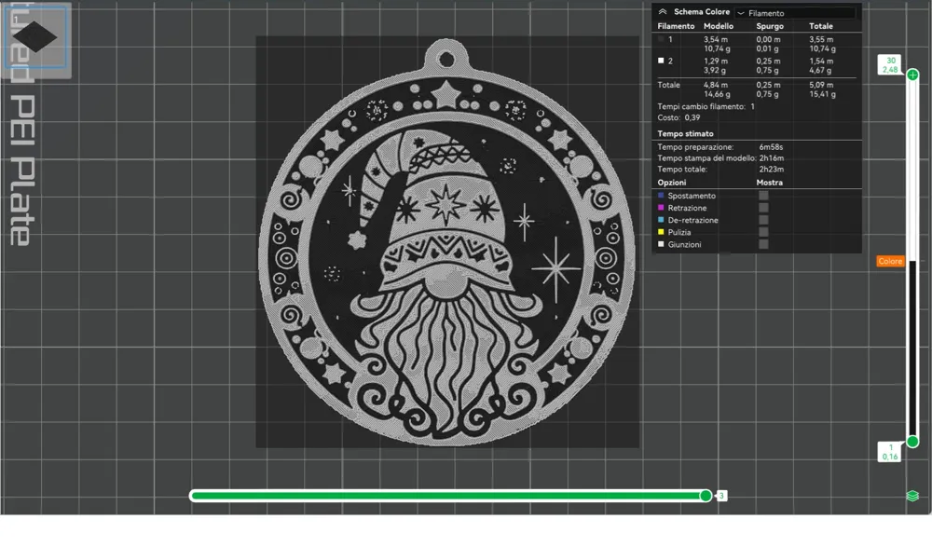Open the Filamento color scheme dropdown

click(x=795, y=12)
